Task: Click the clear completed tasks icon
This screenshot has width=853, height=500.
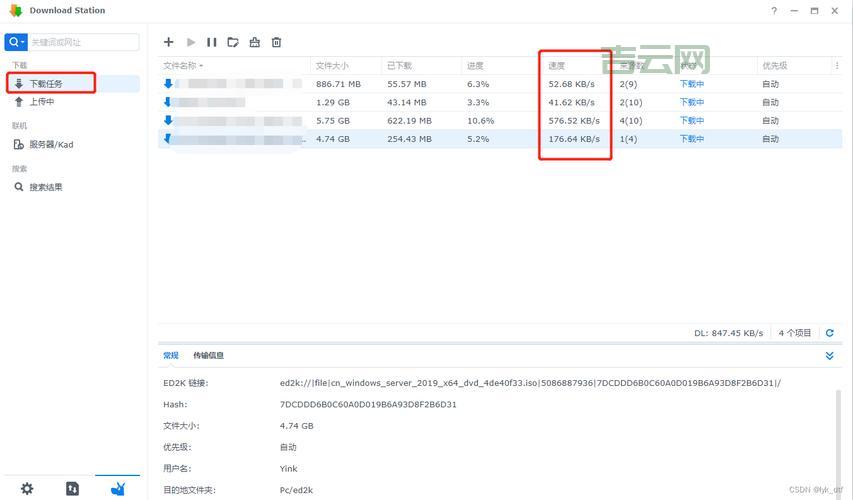Action: pos(255,42)
